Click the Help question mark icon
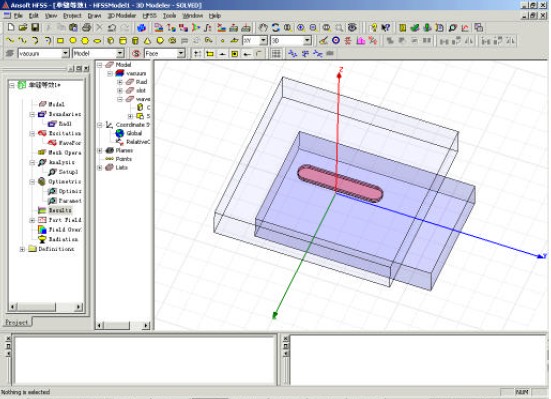 point(374,28)
